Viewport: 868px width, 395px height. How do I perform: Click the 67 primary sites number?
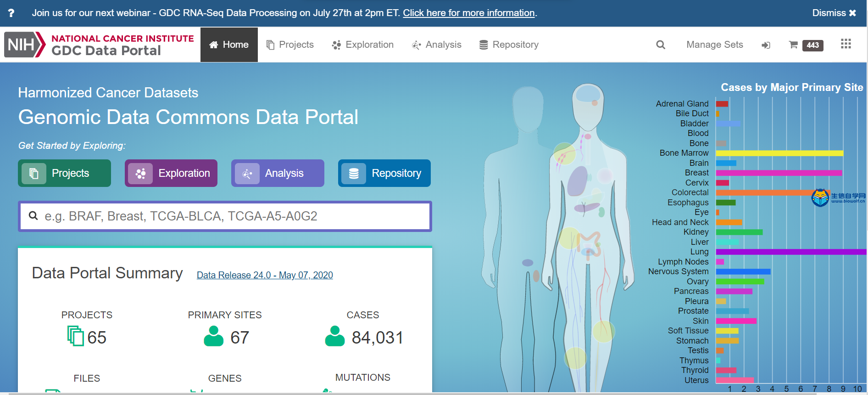point(239,338)
